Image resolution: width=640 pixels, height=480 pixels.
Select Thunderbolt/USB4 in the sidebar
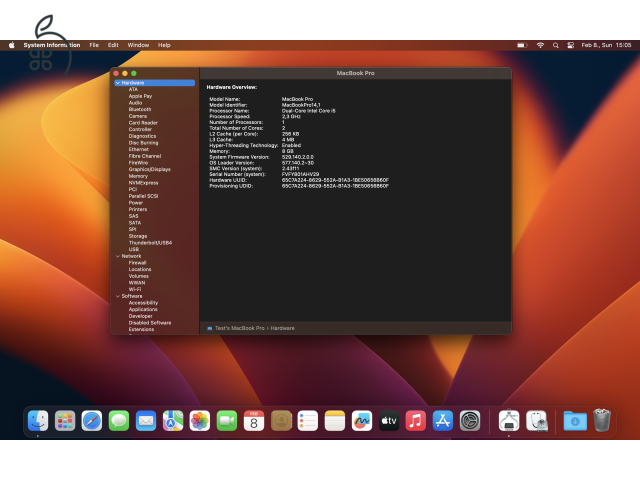[x=150, y=243]
